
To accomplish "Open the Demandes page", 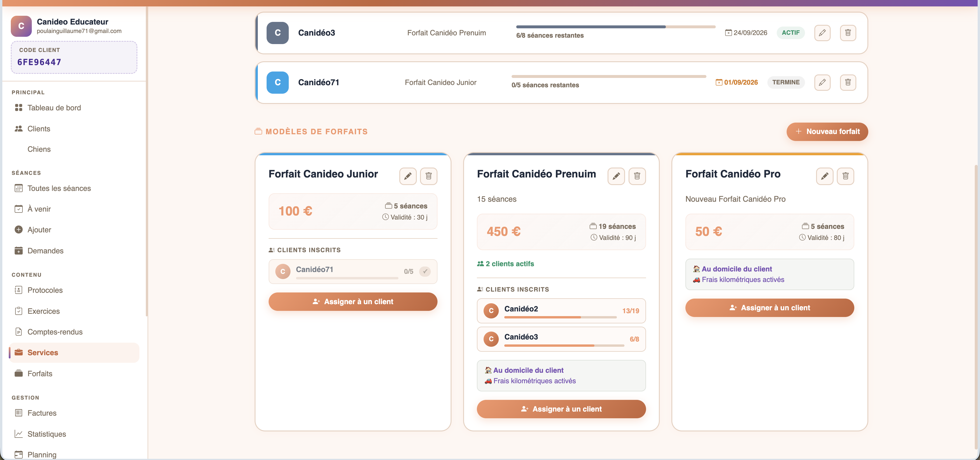I will (x=74, y=250).
